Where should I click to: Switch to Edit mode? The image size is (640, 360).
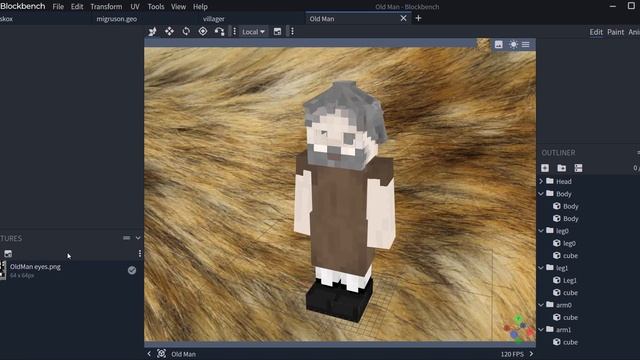tap(596, 32)
